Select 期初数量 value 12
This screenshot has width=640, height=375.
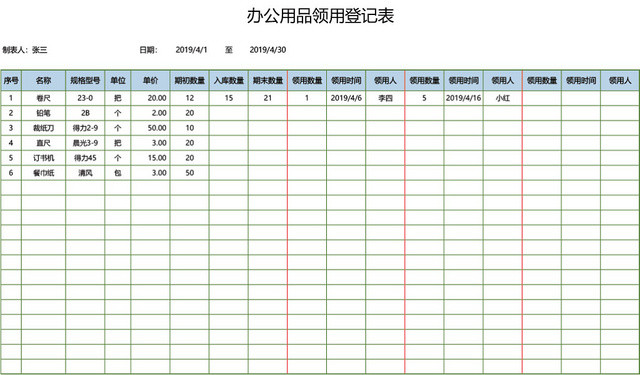tap(189, 98)
